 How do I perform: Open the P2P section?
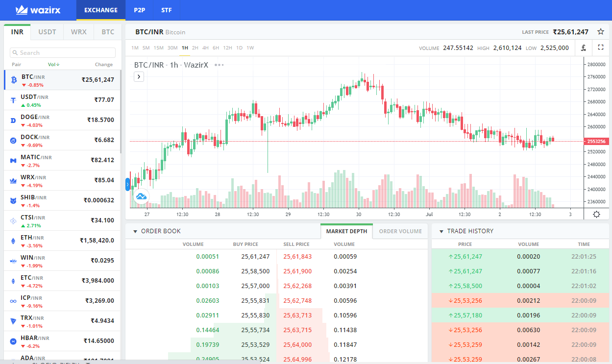click(139, 10)
